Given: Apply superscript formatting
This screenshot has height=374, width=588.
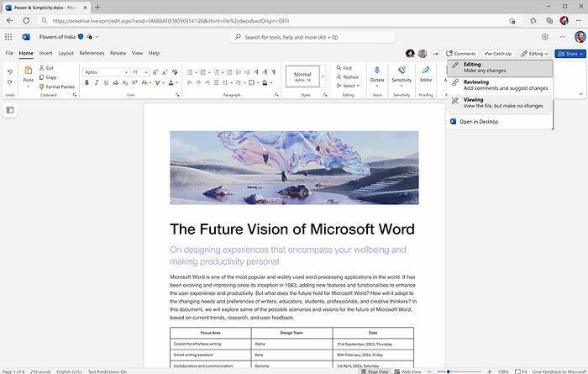Looking at the screenshot, I should tap(134, 82).
